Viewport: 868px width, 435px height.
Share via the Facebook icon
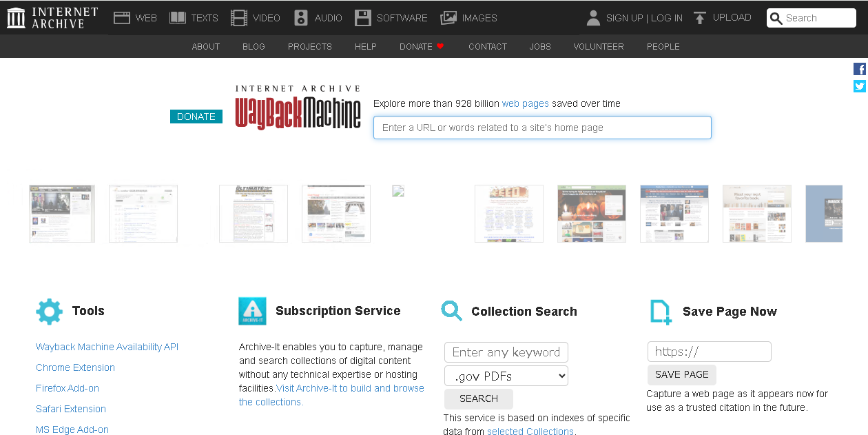pyautogui.click(x=860, y=69)
